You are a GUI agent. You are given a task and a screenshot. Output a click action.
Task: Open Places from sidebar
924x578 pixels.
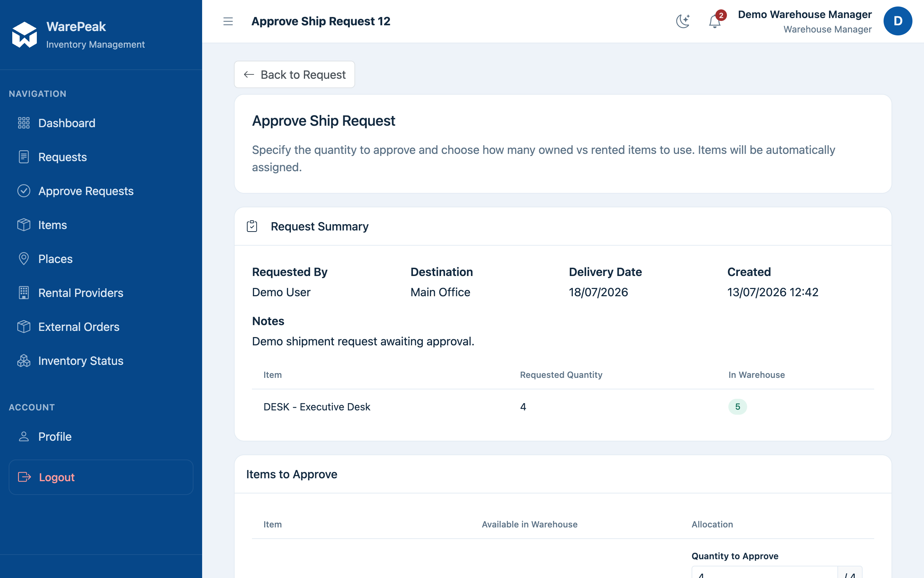101,259
